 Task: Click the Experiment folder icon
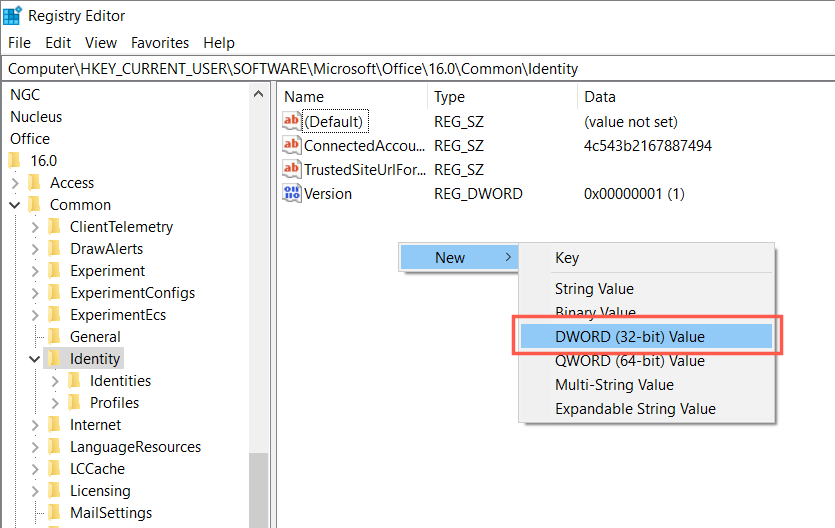point(54,270)
